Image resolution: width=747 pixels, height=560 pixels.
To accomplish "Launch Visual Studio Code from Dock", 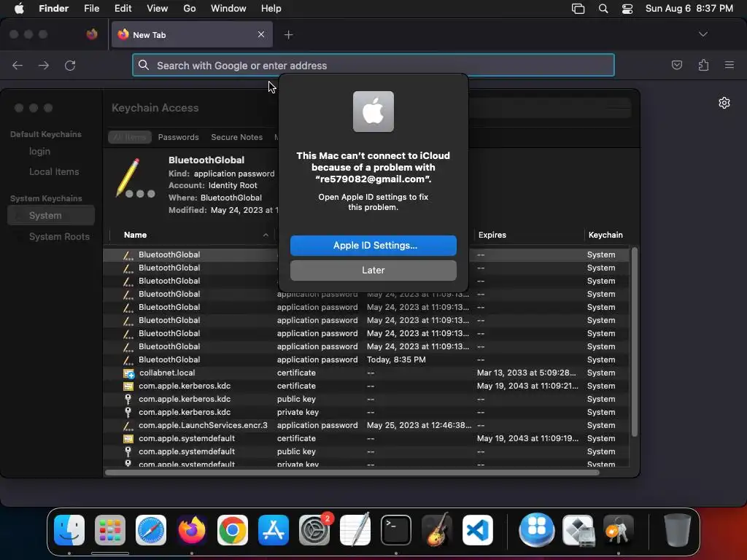I will coord(478,530).
